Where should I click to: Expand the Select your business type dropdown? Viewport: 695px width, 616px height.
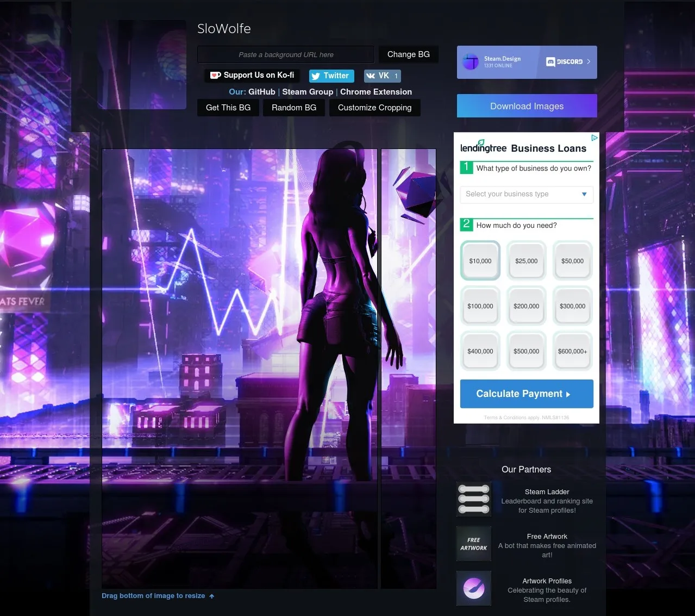click(527, 194)
